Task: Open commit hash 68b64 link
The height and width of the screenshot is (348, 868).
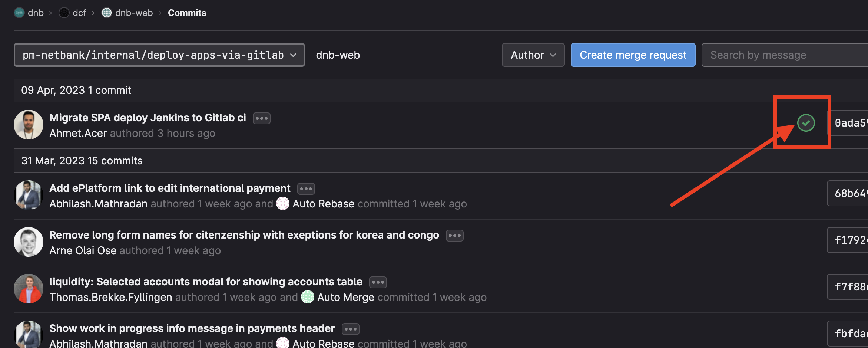Action: [x=850, y=193]
